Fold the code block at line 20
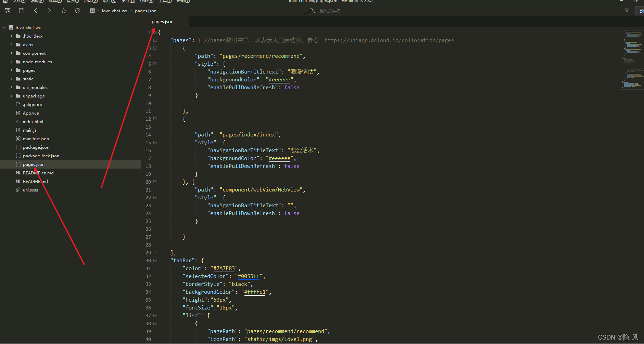The height and width of the screenshot is (344, 644). [x=155, y=182]
